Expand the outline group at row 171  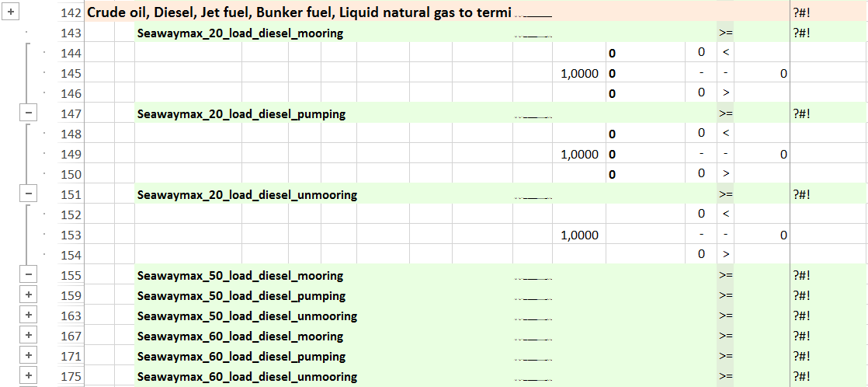pos(28,357)
